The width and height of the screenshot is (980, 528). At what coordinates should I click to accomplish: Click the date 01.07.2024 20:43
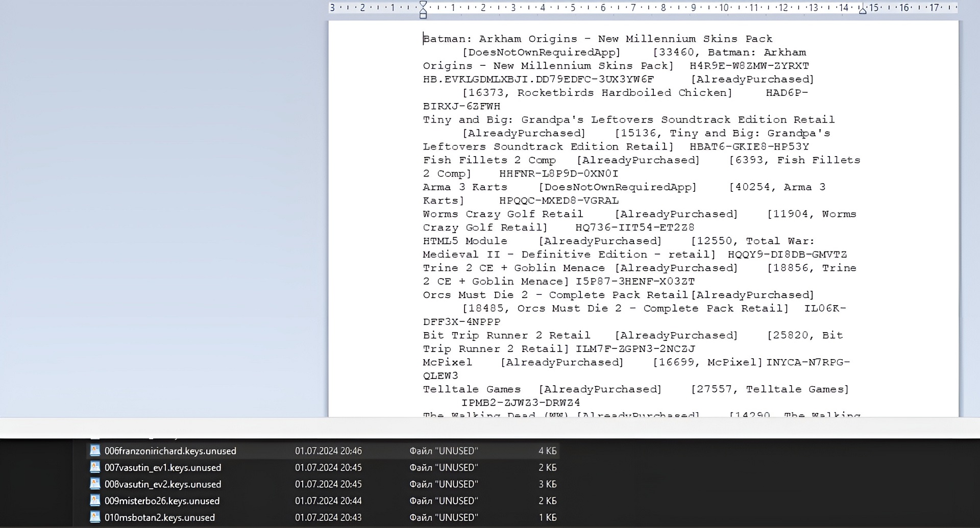(328, 517)
